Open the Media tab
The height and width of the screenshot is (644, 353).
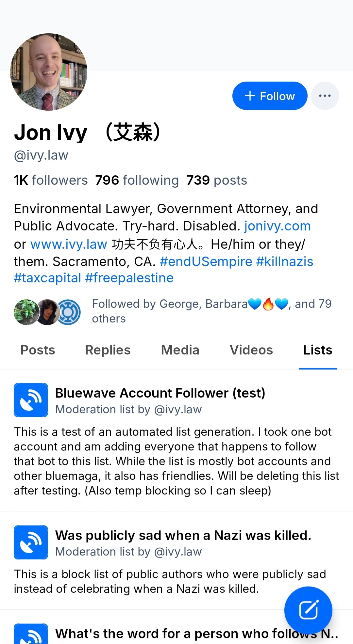tap(180, 350)
